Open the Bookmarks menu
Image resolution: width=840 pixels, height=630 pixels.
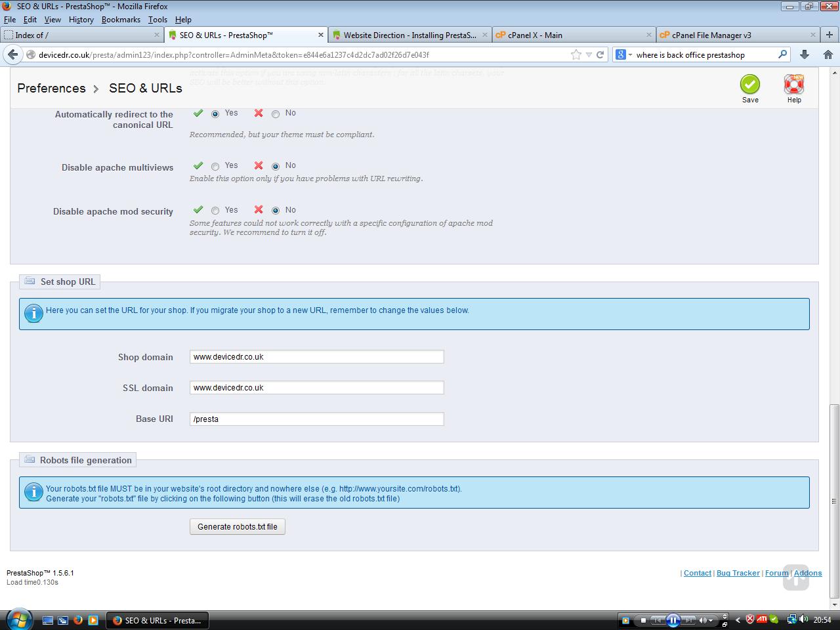[x=121, y=20]
